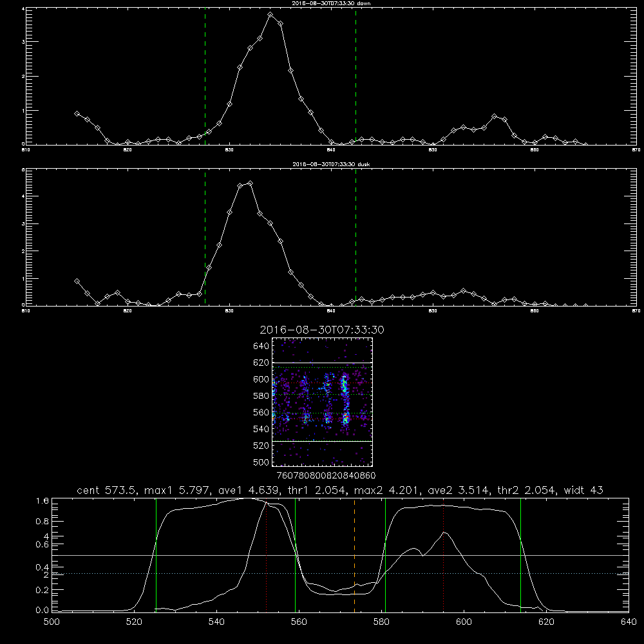Click "600" on spectral image's vertical axis
Viewport: 644px width, 644px height.
pos(261,379)
